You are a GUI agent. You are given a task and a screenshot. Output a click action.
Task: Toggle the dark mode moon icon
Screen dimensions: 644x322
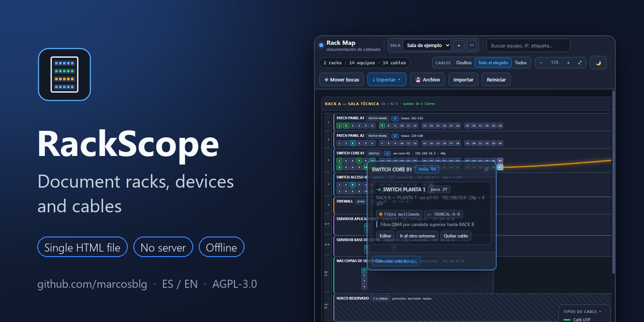click(598, 63)
